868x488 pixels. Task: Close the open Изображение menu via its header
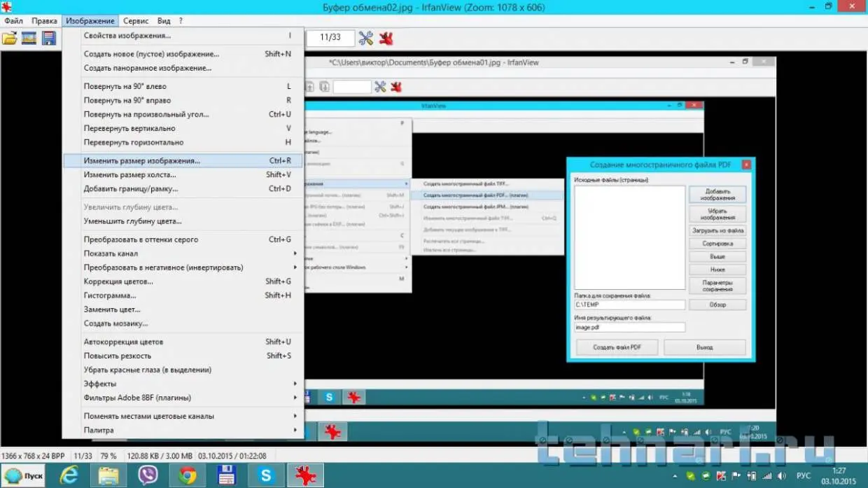click(x=90, y=21)
